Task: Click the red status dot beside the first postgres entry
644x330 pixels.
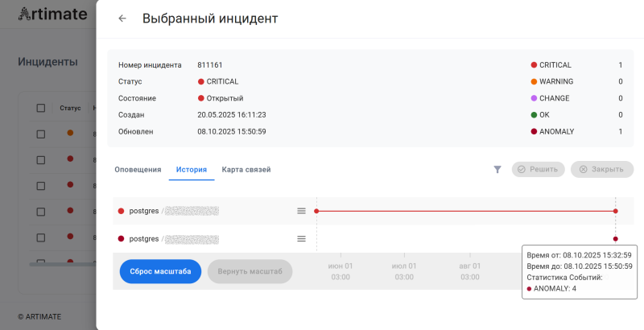Action: 122,211
